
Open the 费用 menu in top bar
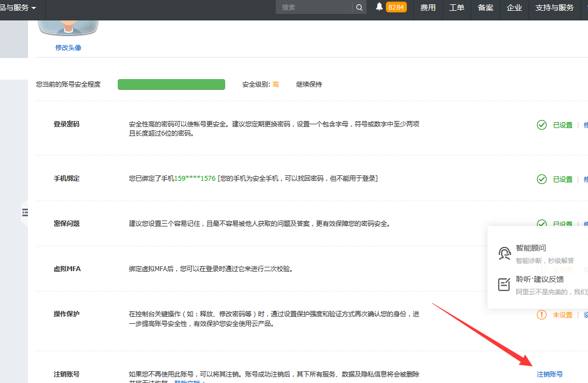428,8
